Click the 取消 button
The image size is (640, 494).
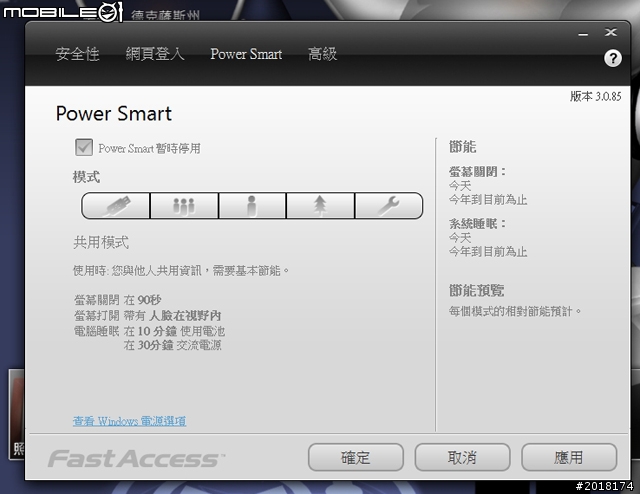pos(462,457)
